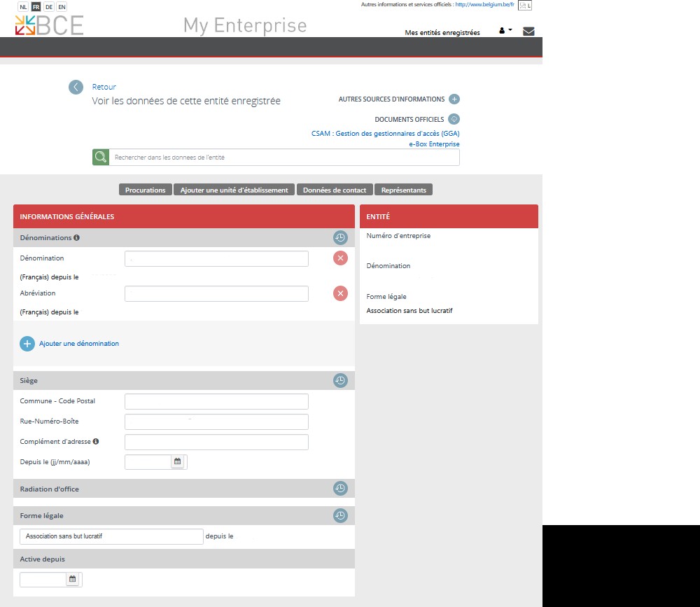
Task: Open the user account menu icon
Action: (505, 31)
